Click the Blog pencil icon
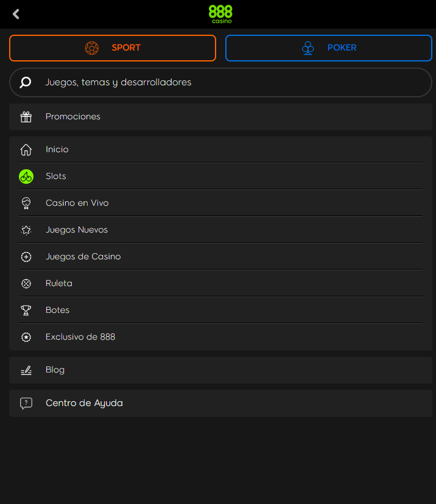The width and height of the screenshot is (436, 504). click(x=26, y=370)
